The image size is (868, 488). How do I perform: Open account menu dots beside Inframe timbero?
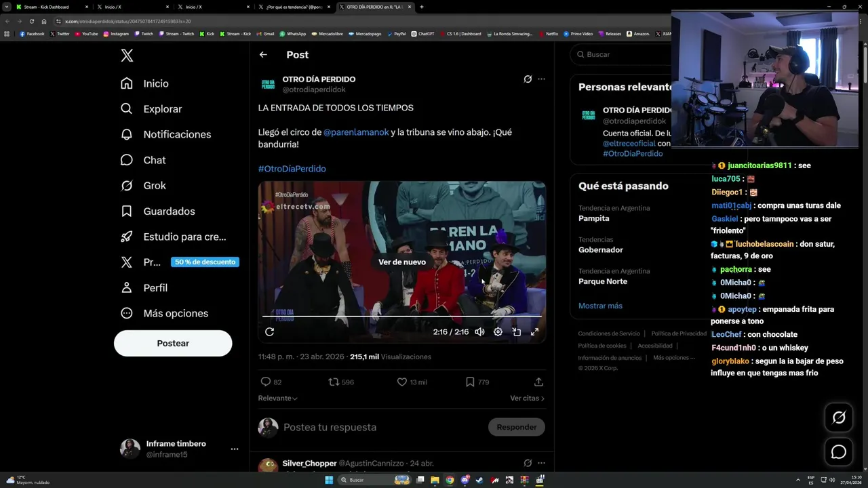[235, 449]
